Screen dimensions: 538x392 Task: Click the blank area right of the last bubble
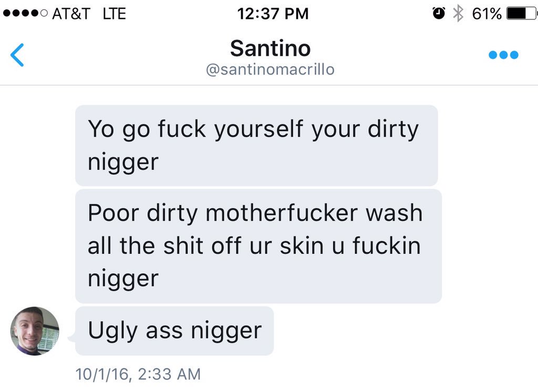tap(405, 331)
